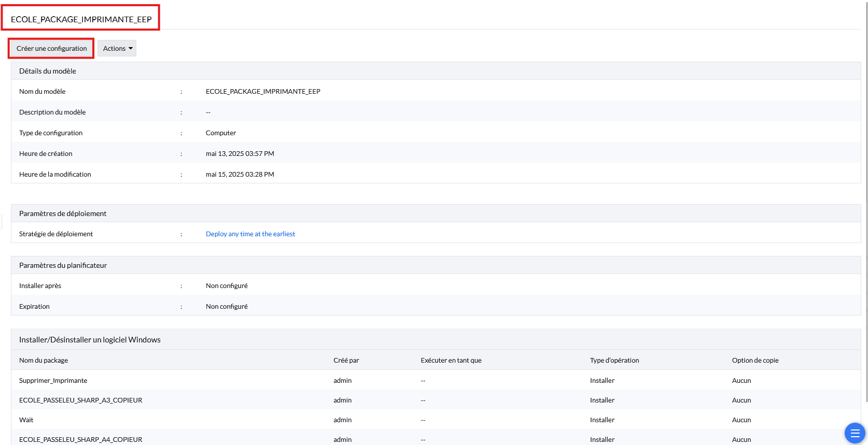This screenshot has height=445, width=868.
Task: Open the Deploy any time at the earliest link
Action: tap(250, 234)
